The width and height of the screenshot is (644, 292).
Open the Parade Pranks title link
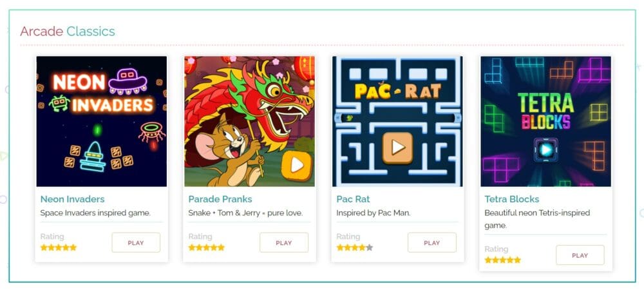(220, 199)
